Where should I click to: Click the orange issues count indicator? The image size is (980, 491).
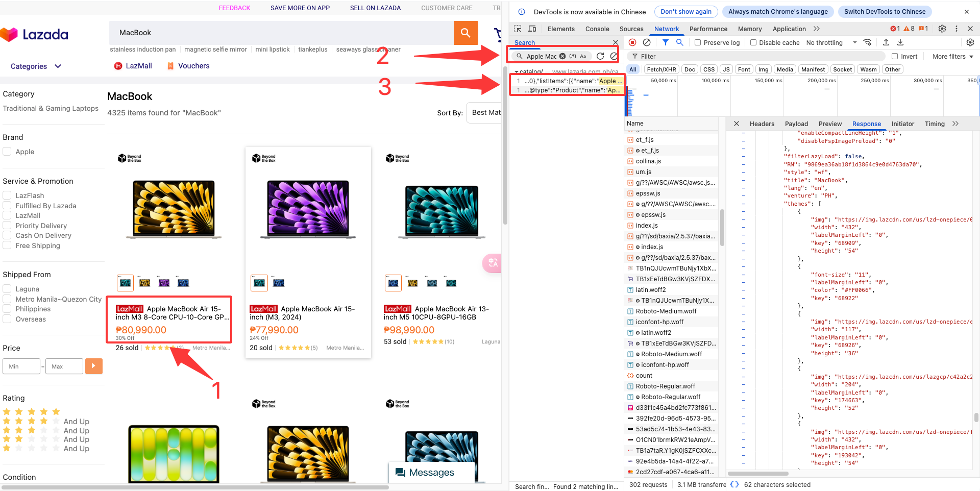923,29
